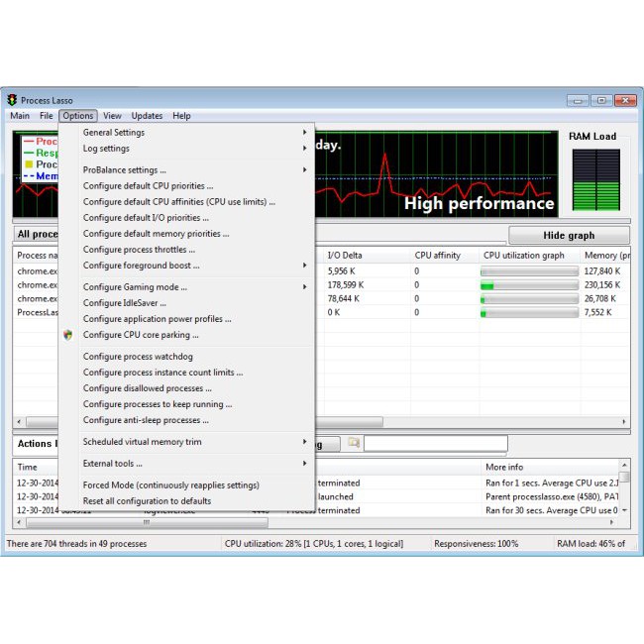Sort by CPU utilization graph column header
Screen dimensions: 644x644
530,256
